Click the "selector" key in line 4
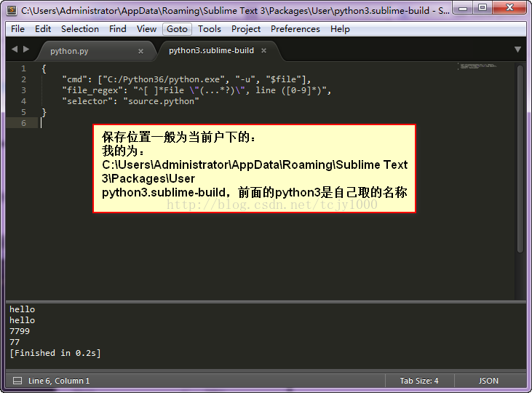 coord(87,101)
